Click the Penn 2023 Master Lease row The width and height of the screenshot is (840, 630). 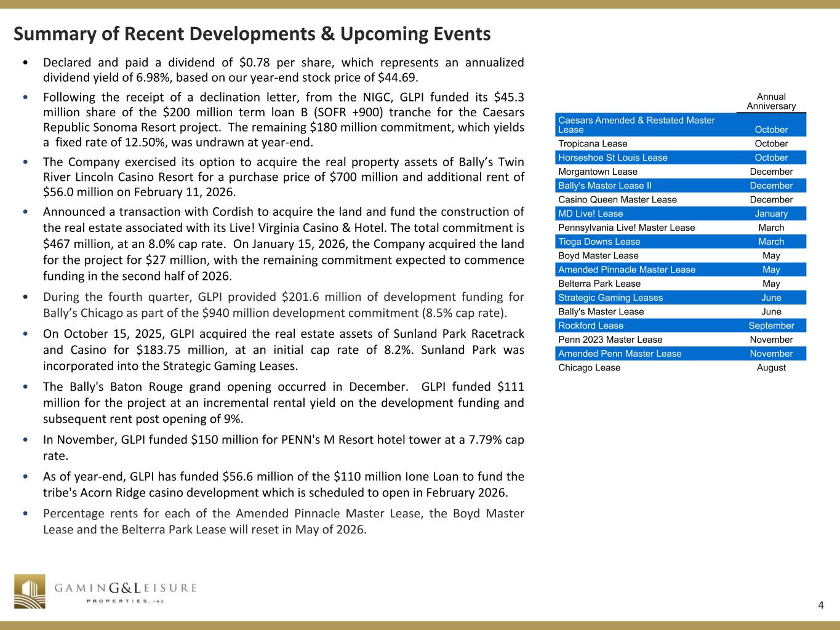coord(680,340)
